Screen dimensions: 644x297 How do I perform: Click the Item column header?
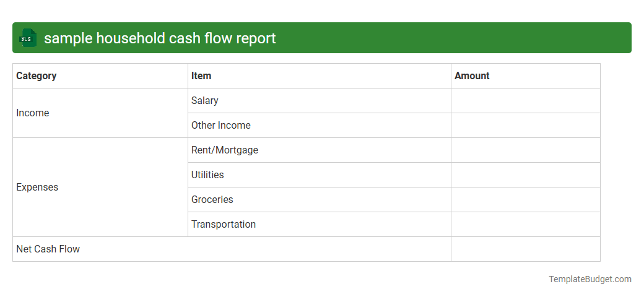click(320, 76)
